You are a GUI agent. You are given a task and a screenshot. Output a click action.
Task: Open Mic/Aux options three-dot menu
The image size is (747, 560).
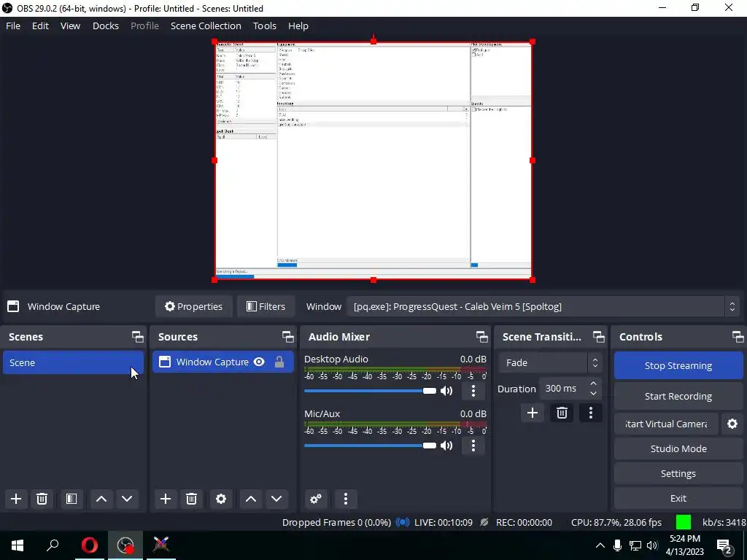pos(473,446)
